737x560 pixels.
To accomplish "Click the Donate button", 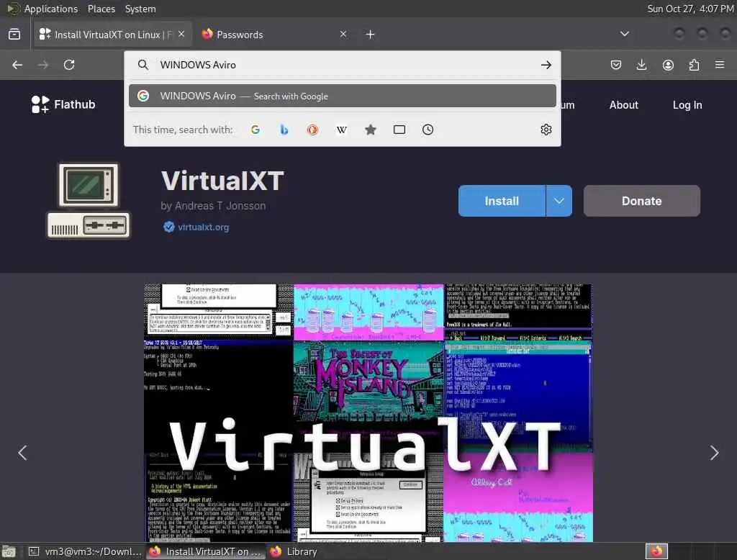I will coord(641,201).
